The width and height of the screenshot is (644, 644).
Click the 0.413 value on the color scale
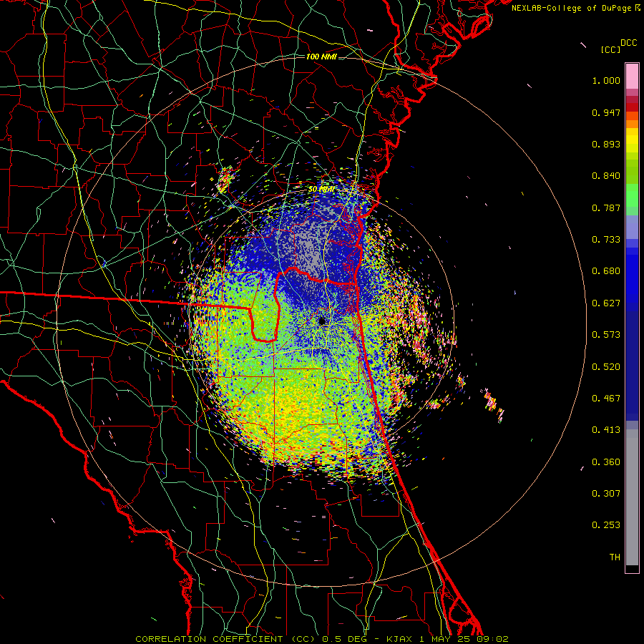click(x=606, y=430)
